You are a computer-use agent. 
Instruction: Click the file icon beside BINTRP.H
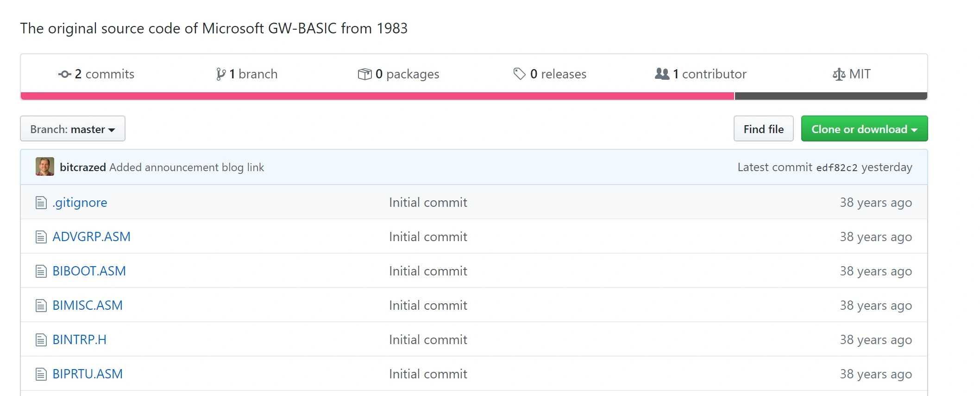coord(41,340)
